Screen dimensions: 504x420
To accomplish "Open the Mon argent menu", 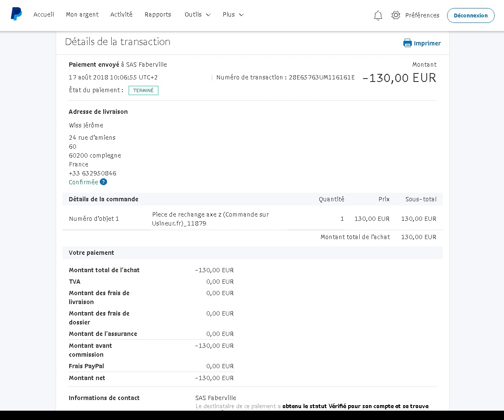I will pos(82,14).
